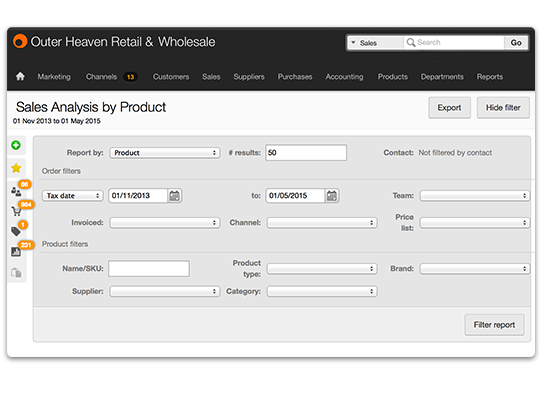The image size is (543, 393).
Task: Click the green plus add icon in sidebar
Action: point(16,145)
